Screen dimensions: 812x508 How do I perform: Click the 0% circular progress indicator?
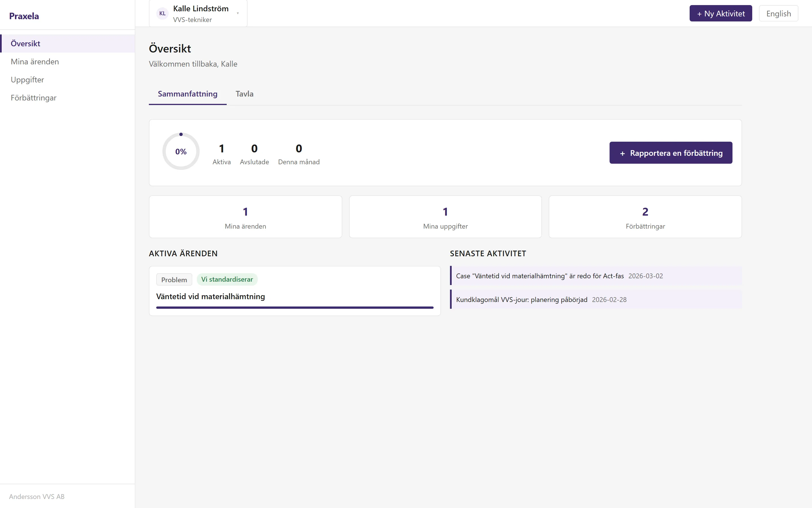(181, 151)
